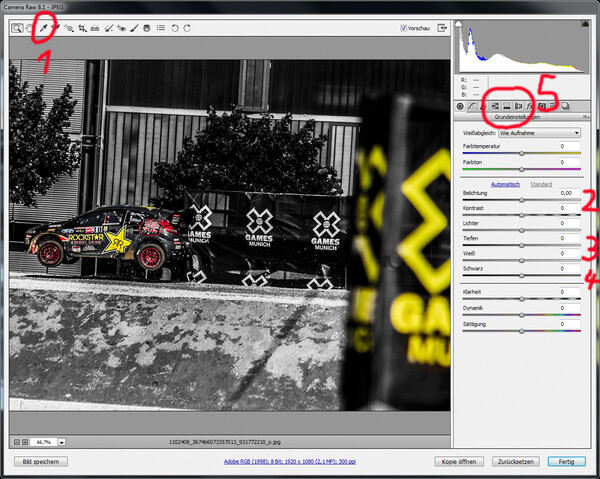Switch to the Tone Curve tab
Screen dimensions: 600x479
(472, 106)
